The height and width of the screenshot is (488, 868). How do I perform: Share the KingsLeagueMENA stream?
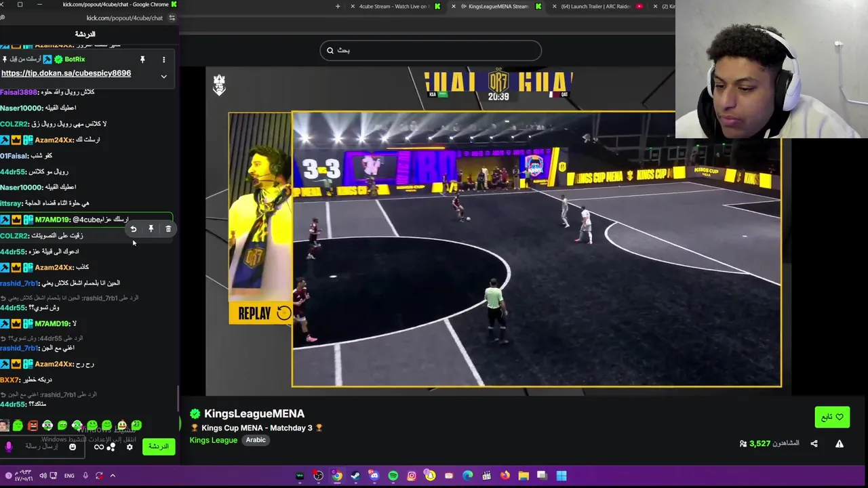coord(814,444)
